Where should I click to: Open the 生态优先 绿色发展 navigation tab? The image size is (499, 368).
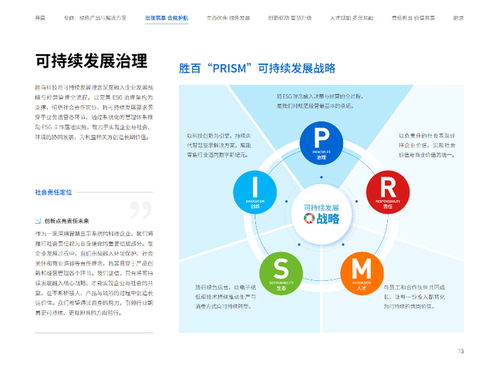pyautogui.click(x=228, y=18)
